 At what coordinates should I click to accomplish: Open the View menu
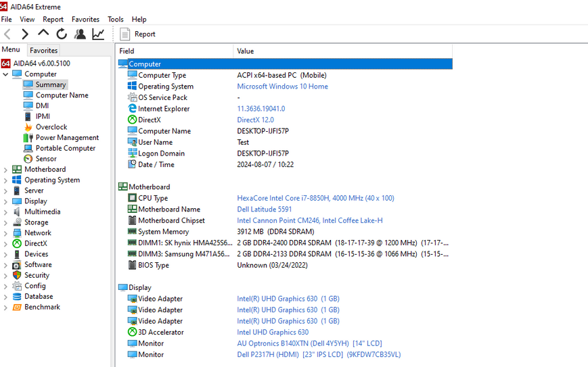pyautogui.click(x=27, y=19)
